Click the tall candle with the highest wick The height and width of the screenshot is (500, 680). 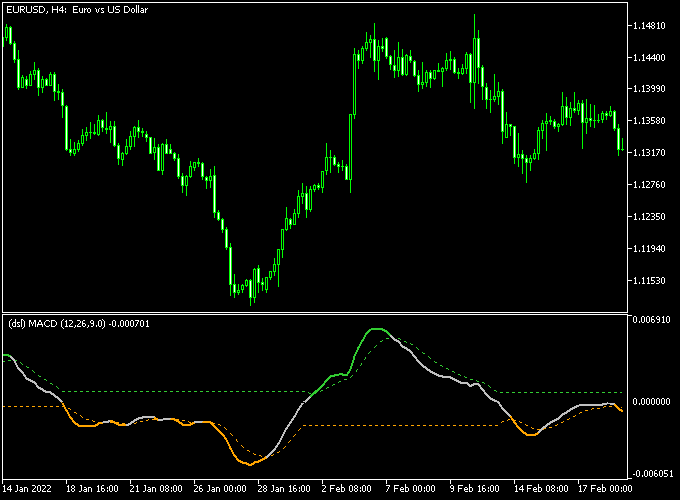(474, 61)
